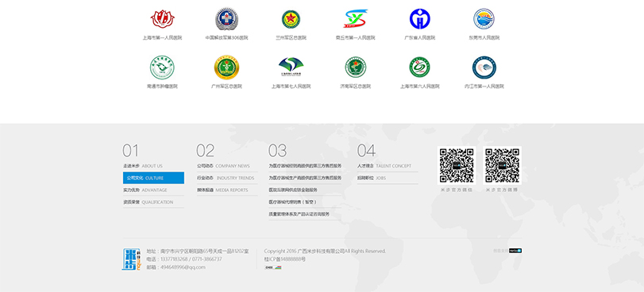The image size is (644, 292).
Task: Click the first service link under 03
Action: (305, 166)
